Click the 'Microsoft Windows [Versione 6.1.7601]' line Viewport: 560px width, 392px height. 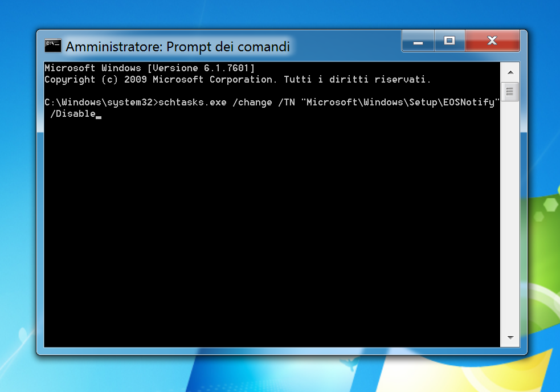[150, 68]
